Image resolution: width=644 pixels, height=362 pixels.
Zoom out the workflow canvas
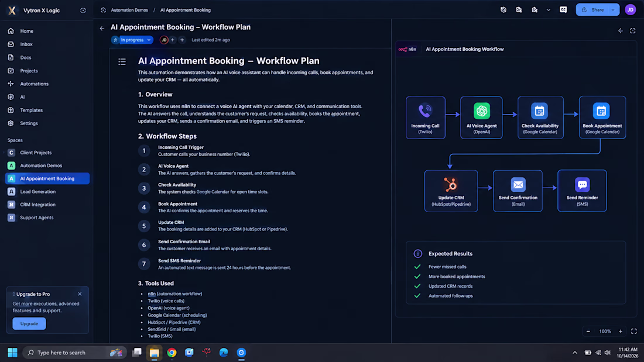tap(588, 331)
